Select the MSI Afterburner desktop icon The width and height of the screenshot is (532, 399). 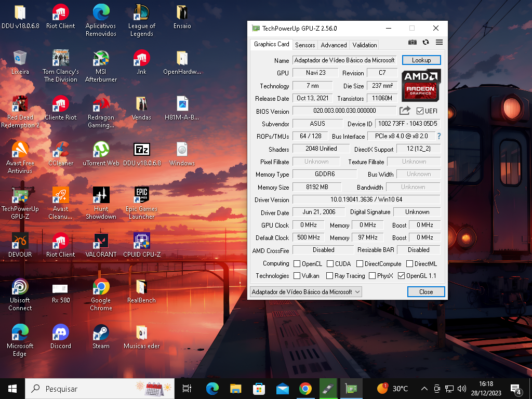click(x=101, y=66)
